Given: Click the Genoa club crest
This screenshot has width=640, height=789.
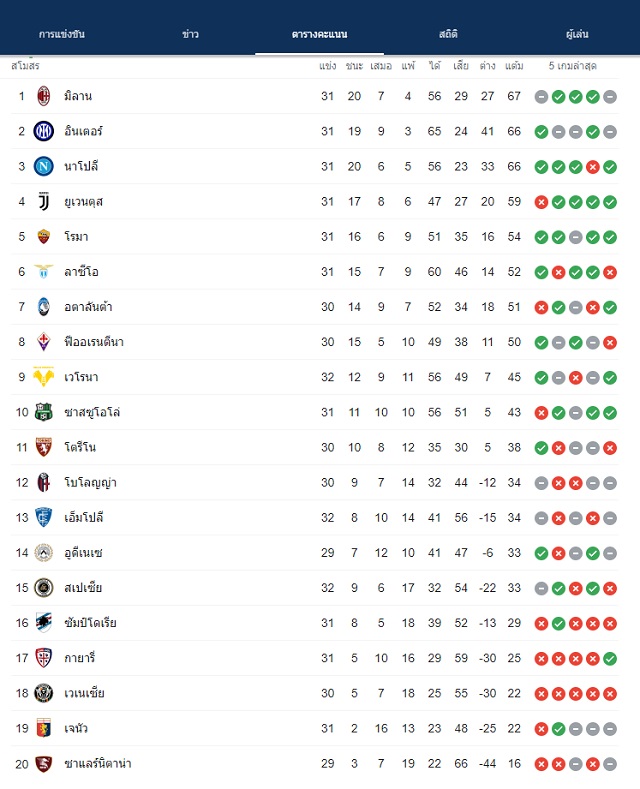Looking at the screenshot, I should coord(44,728).
